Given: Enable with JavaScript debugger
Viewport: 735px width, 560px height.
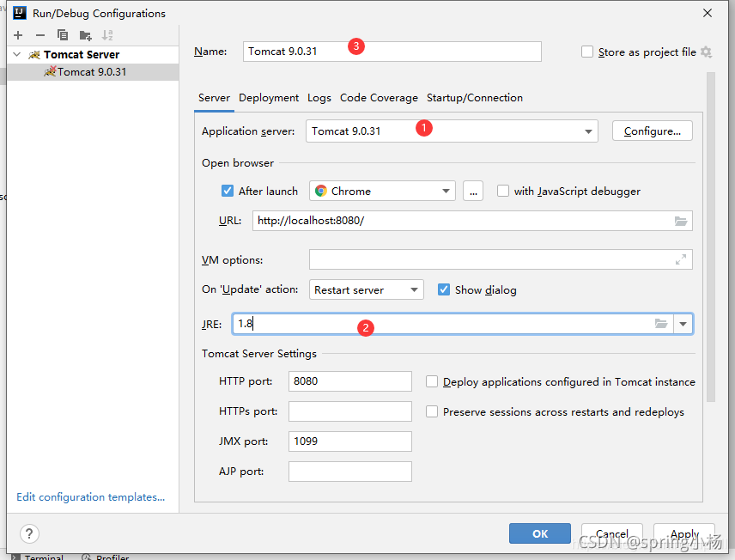Looking at the screenshot, I should pyautogui.click(x=503, y=191).
